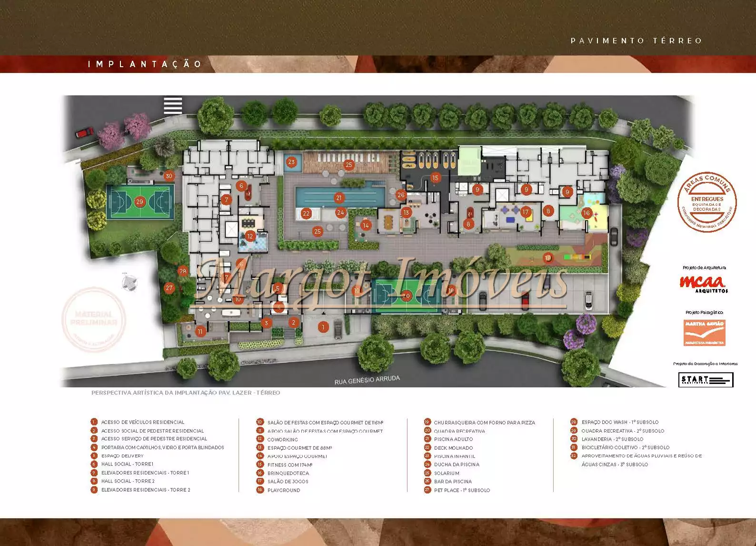The height and width of the screenshot is (546, 756).
Task: Select the 'IMPLANTAÇÃO' title
Action: point(145,64)
